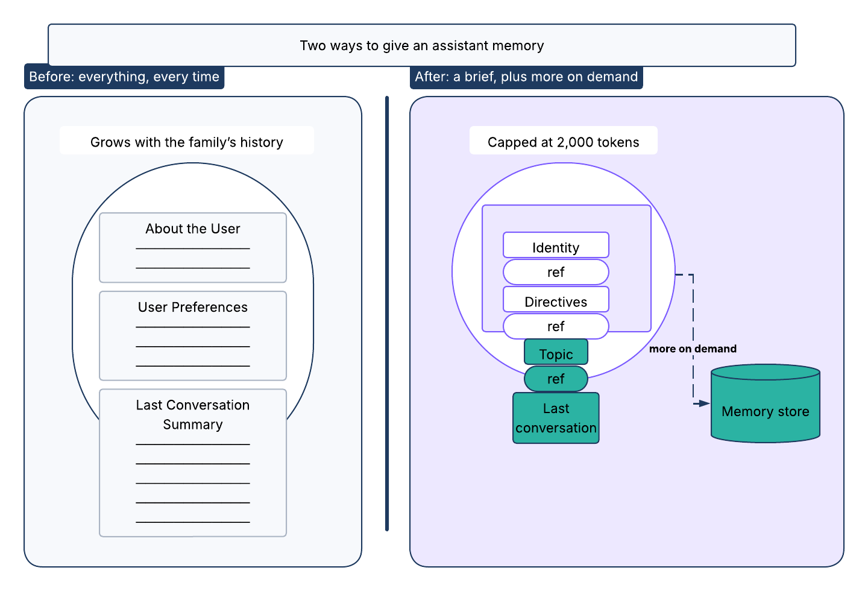Click the dashed arrowhead pointing to Memory store
Screen dimensions: 868x591
tap(705, 403)
